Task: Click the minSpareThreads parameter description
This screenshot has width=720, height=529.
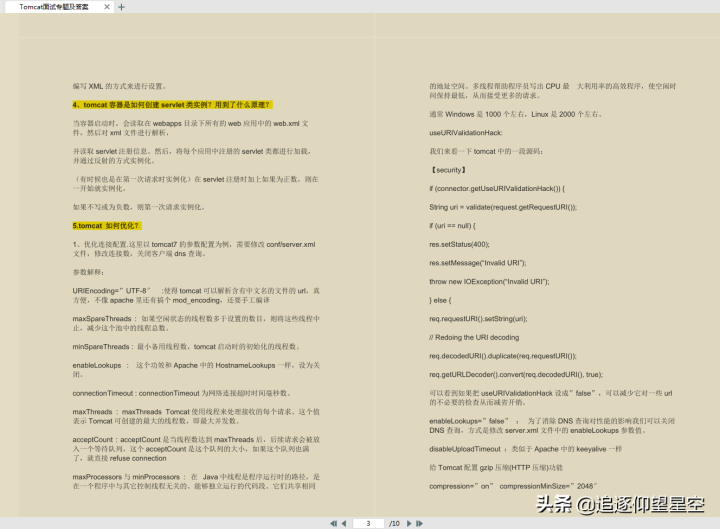Action: [186, 346]
